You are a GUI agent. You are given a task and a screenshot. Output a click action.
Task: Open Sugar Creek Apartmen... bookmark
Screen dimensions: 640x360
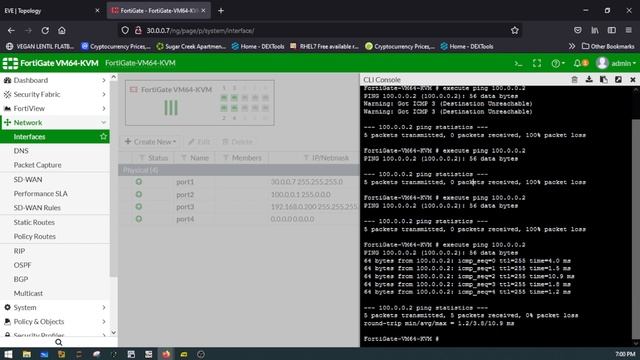[191, 47]
